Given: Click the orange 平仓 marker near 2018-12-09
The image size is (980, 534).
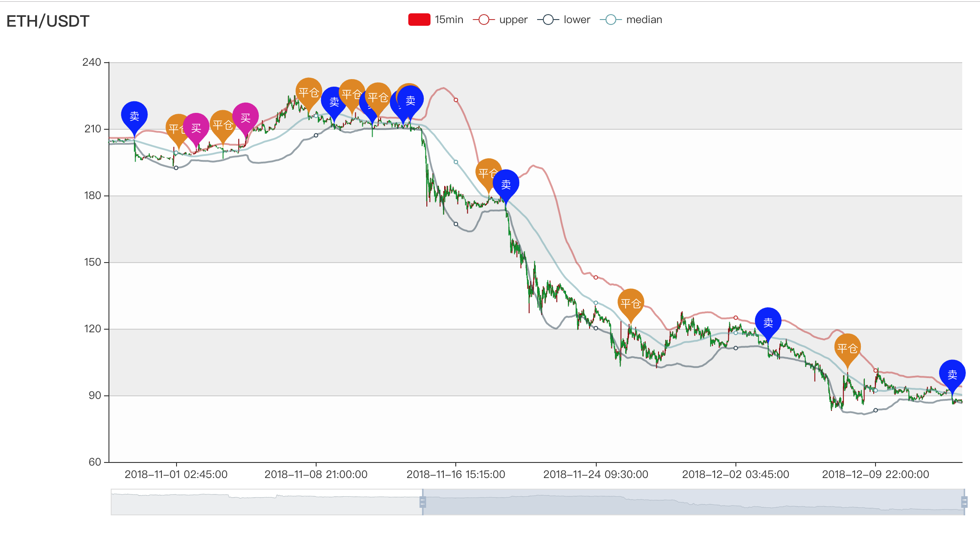Looking at the screenshot, I should [847, 348].
